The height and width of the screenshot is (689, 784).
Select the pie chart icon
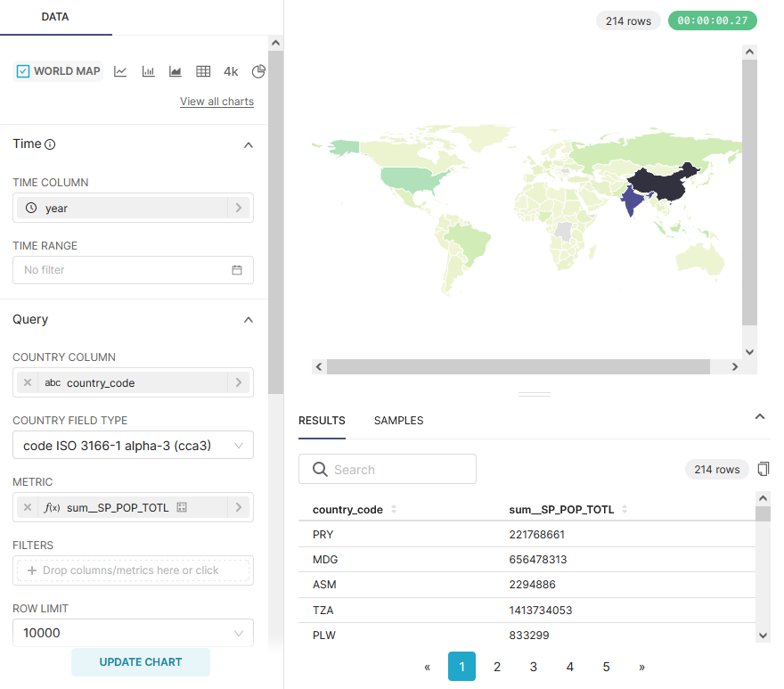[x=258, y=71]
